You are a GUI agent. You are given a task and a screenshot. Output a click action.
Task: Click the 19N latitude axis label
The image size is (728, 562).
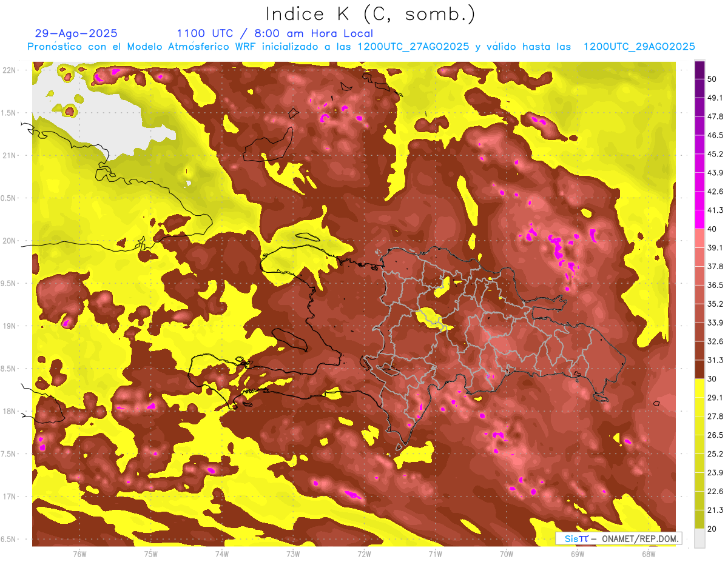[10, 326]
